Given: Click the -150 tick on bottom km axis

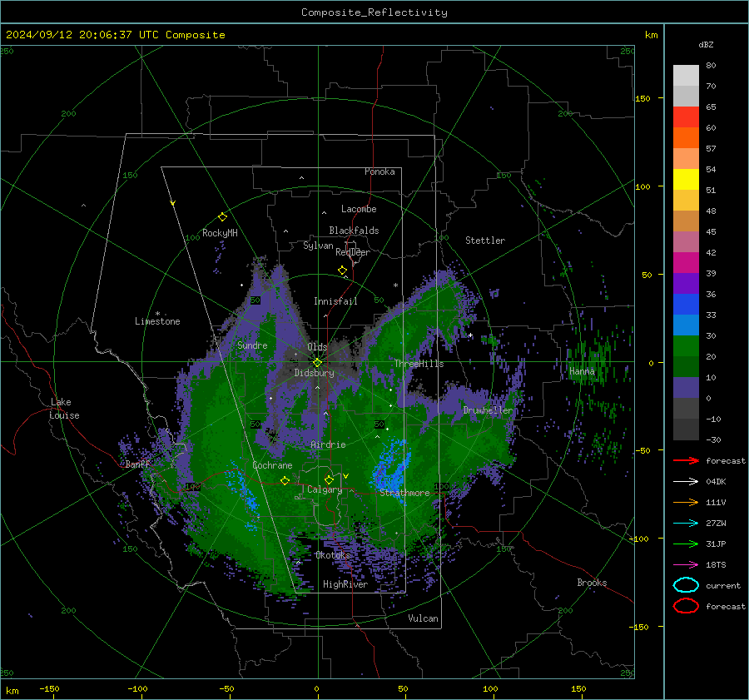Looking at the screenshot, I should (x=49, y=688).
